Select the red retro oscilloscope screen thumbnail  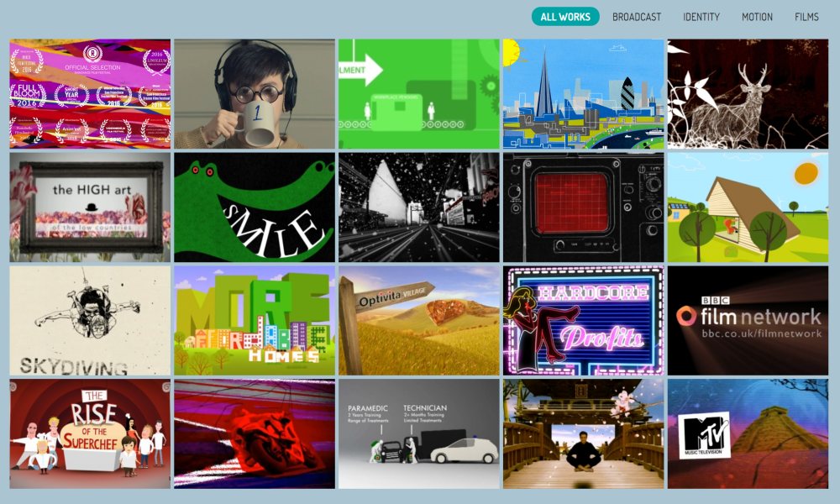click(x=583, y=207)
